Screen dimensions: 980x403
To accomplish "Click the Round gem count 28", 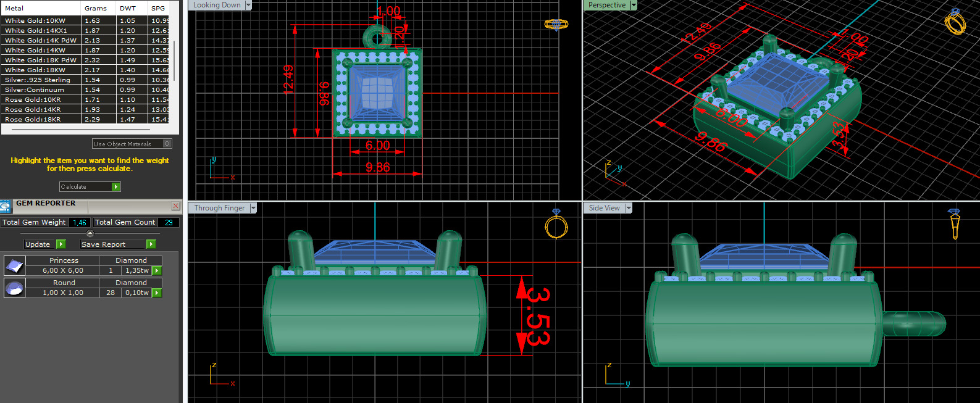I will click(111, 293).
